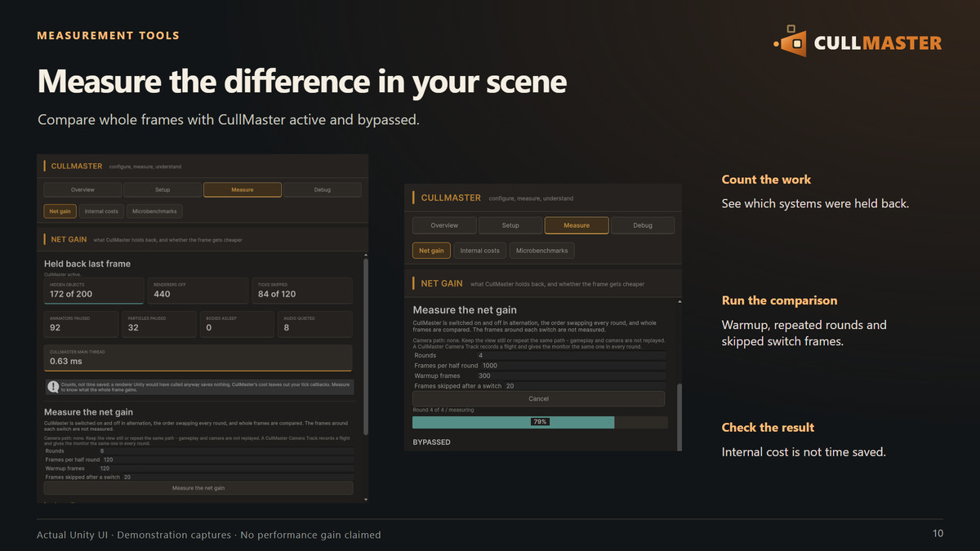Click the Animators Paused 92 card

(81, 324)
